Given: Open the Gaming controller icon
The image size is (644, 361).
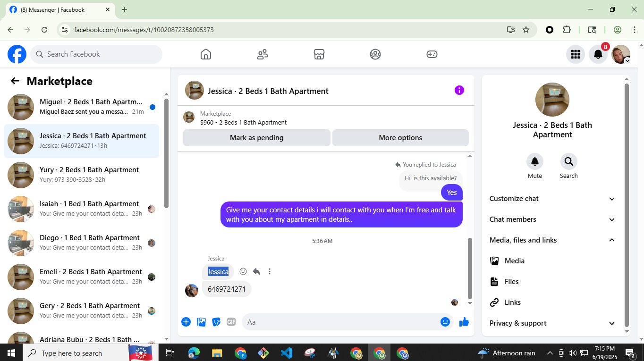Looking at the screenshot, I should point(432,54).
